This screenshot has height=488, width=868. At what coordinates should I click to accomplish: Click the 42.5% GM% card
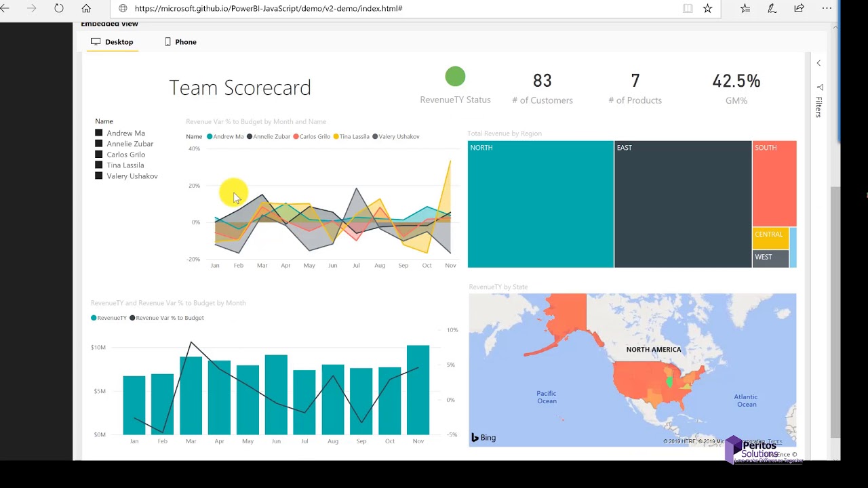[x=736, y=89]
